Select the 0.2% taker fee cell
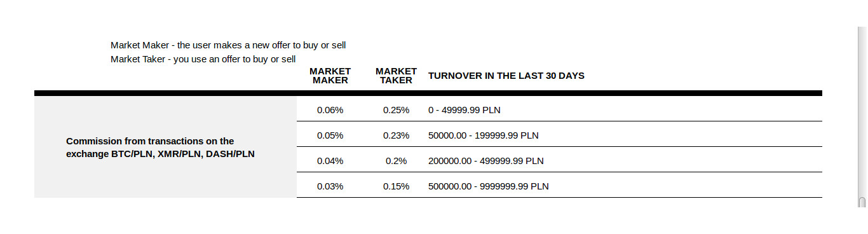Screen dimensions: 868x234 [x=396, y=161]
